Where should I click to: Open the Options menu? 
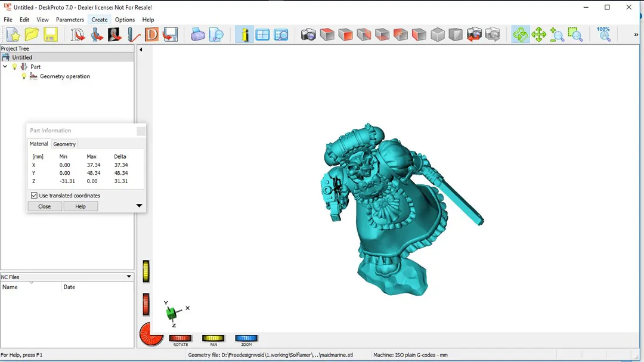pos(125,20)
